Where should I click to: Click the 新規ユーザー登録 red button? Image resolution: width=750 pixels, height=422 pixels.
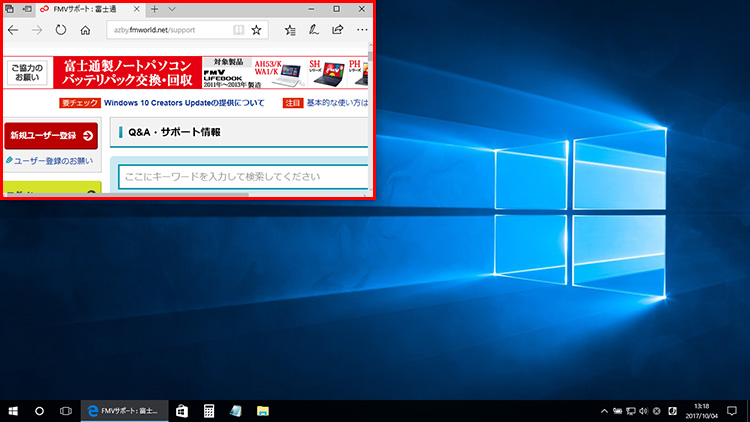pyautogui.click(x=51, y=135)
